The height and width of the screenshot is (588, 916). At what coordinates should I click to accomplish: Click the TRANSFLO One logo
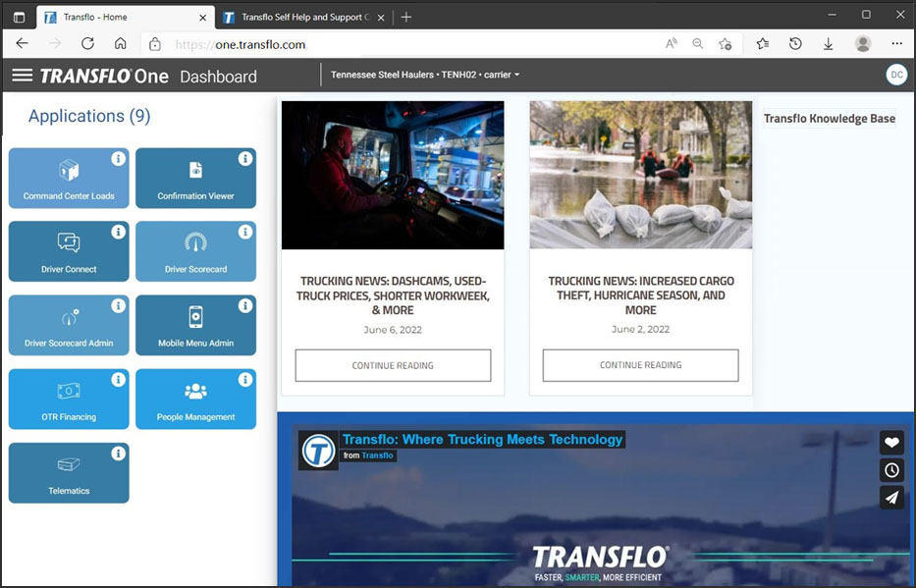coord(104,76)
